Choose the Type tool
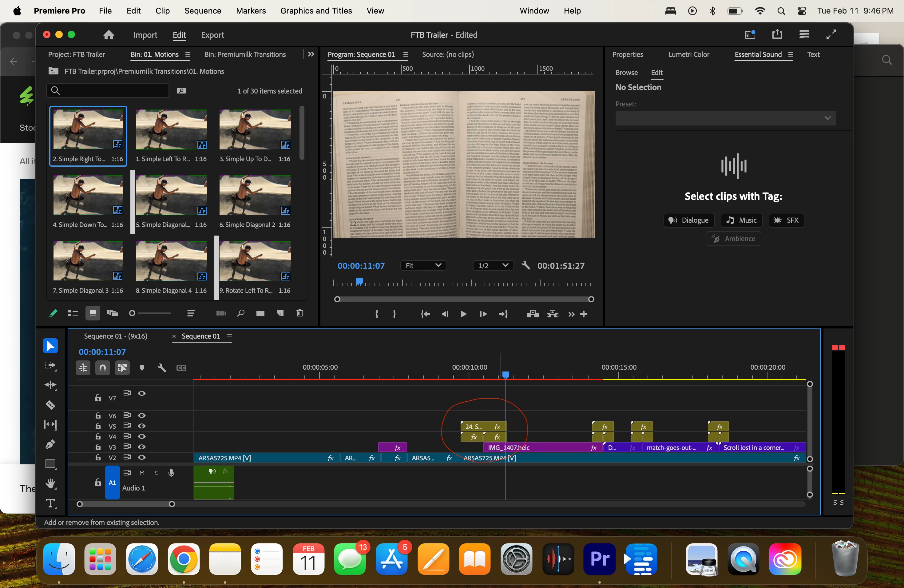 [50, 503]
